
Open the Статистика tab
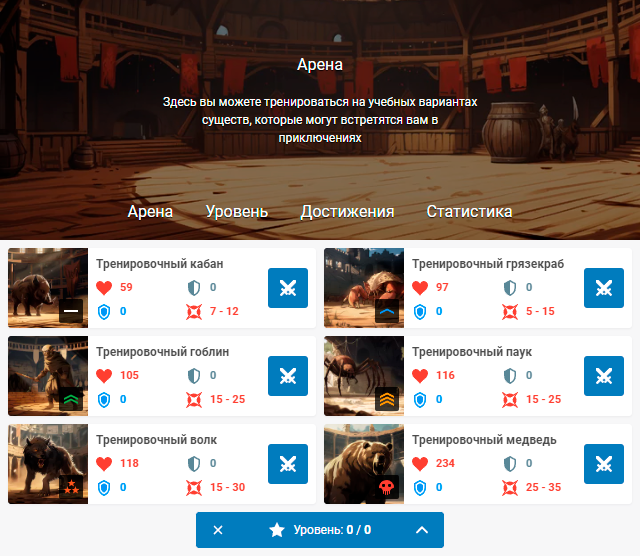[x=469, y=211]
